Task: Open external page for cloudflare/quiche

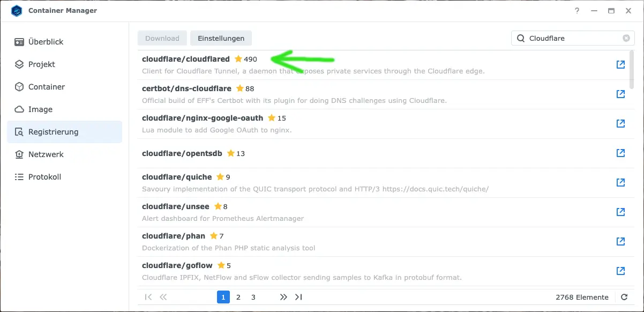Action: point(620,182)
